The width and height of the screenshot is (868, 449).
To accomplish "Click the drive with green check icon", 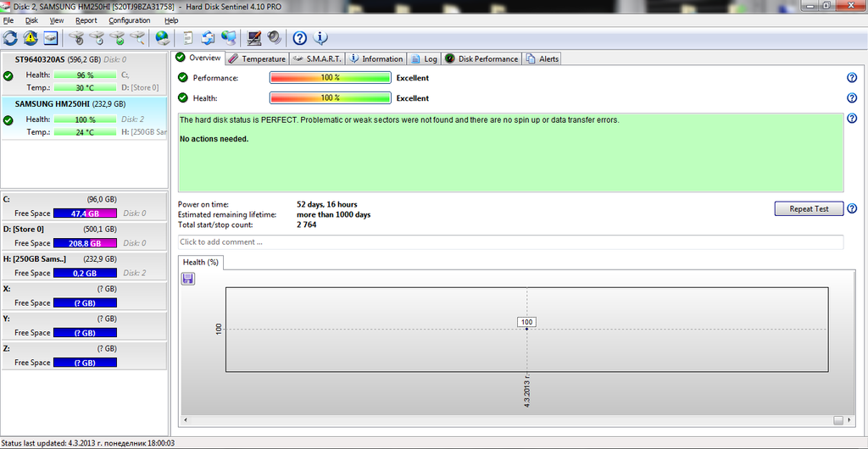I will coord(117,37).
